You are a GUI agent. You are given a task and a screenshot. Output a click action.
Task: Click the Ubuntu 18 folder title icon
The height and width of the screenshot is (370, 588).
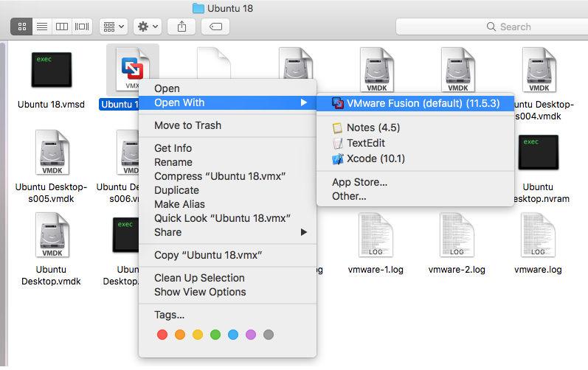tap(198, 8)
